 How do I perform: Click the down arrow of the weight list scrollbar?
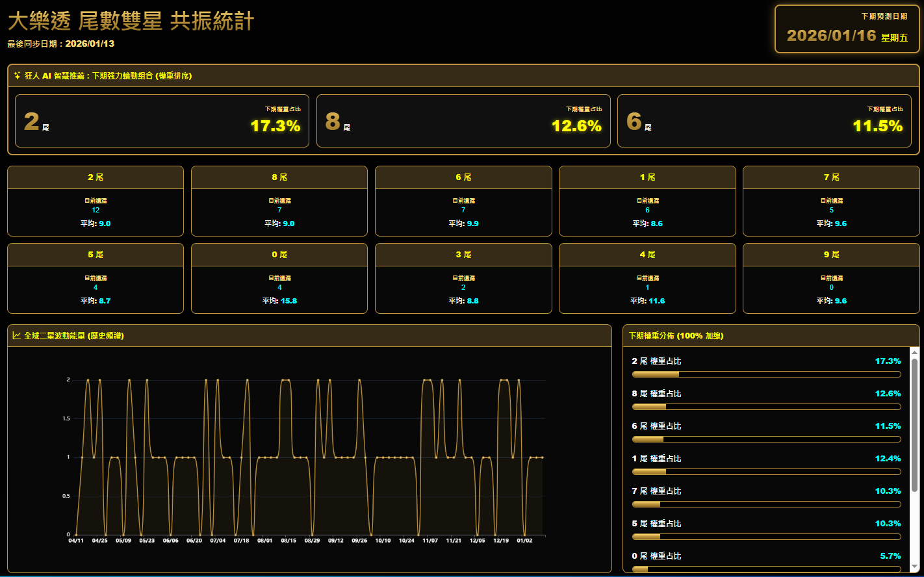[x=914, y=567]
